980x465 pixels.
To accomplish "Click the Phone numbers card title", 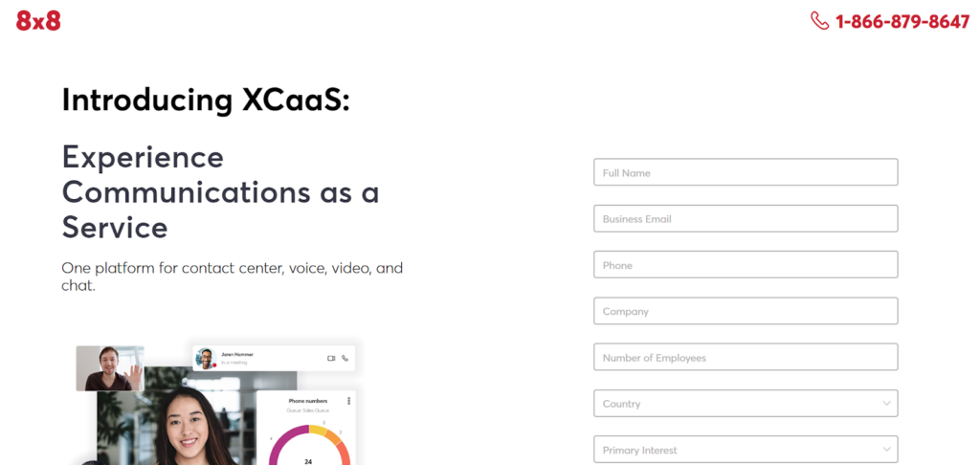I will [308, 400].
